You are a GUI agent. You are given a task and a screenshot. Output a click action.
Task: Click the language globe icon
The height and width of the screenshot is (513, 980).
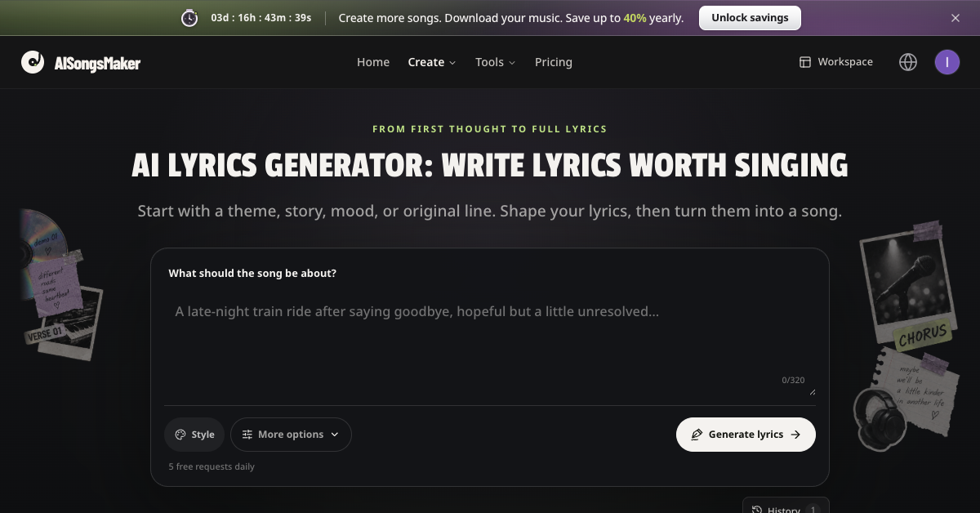(x=908, y=62)
